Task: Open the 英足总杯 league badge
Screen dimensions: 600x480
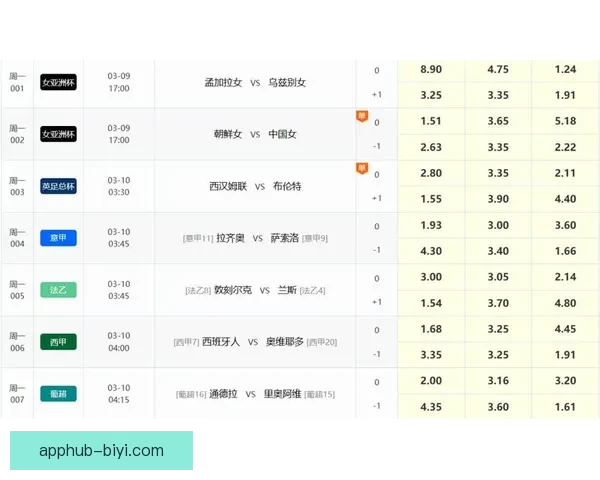Action: pyautogui.click(x=58, y=186)
